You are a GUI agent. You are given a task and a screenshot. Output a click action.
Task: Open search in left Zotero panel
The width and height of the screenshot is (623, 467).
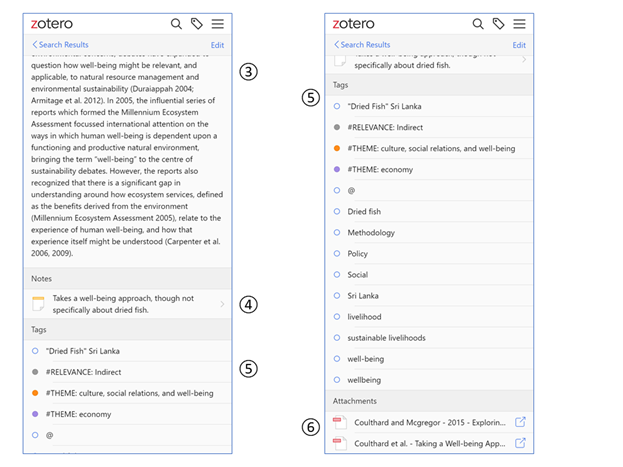coord(176,24)
